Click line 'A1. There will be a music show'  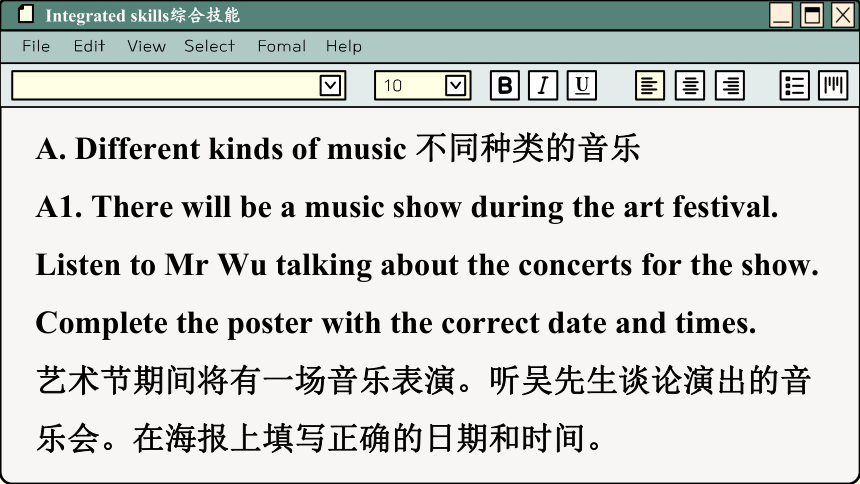coord(407,207)
